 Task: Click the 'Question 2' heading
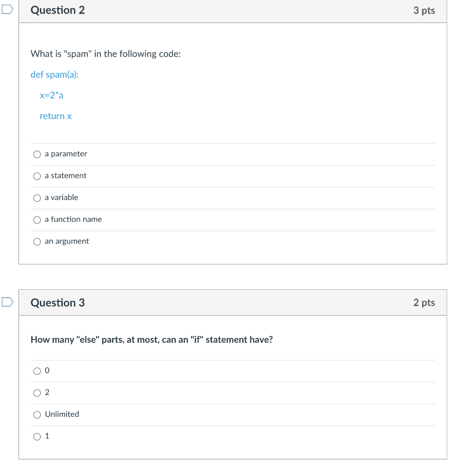click(58, 10)
